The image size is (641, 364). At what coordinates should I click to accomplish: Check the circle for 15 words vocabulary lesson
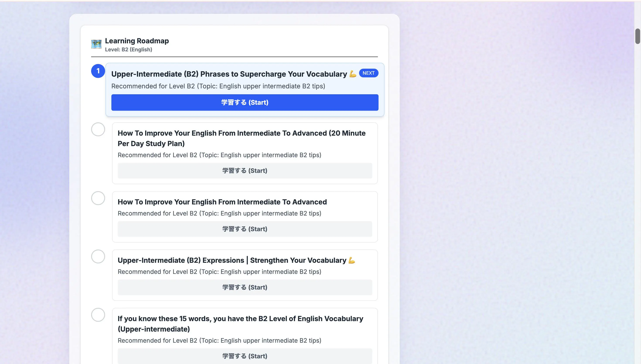(x=98, y=315)
